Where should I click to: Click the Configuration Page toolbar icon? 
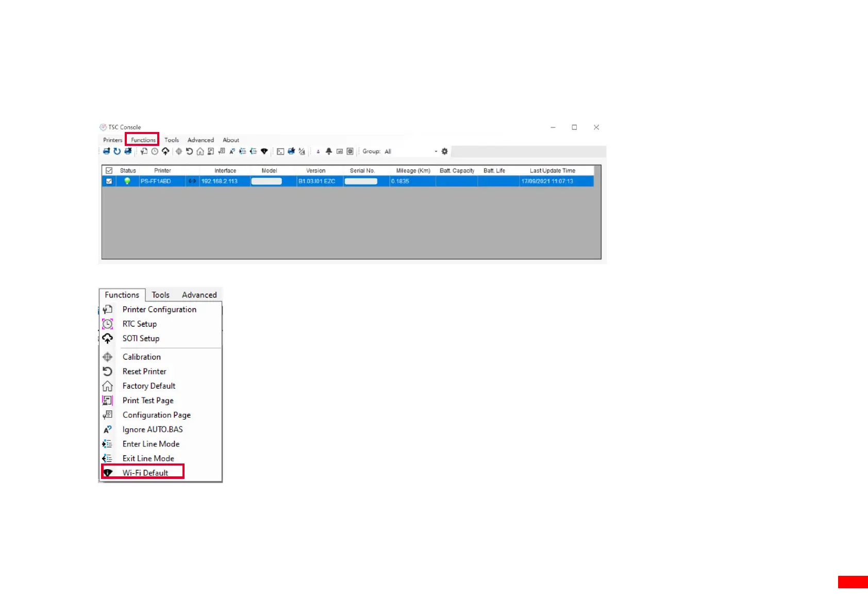tap(222, 151)
